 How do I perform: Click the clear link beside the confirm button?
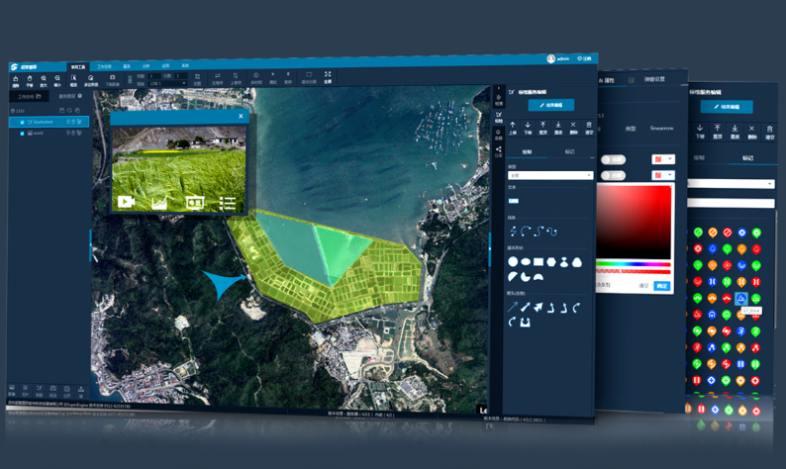click(644, 286)
